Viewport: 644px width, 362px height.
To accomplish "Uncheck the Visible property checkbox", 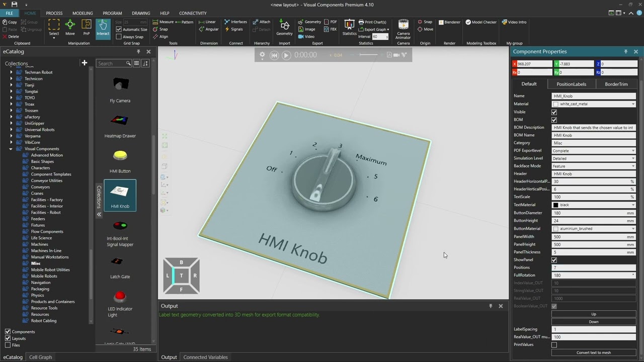I will pyautogui.click(x=554, y=112).
